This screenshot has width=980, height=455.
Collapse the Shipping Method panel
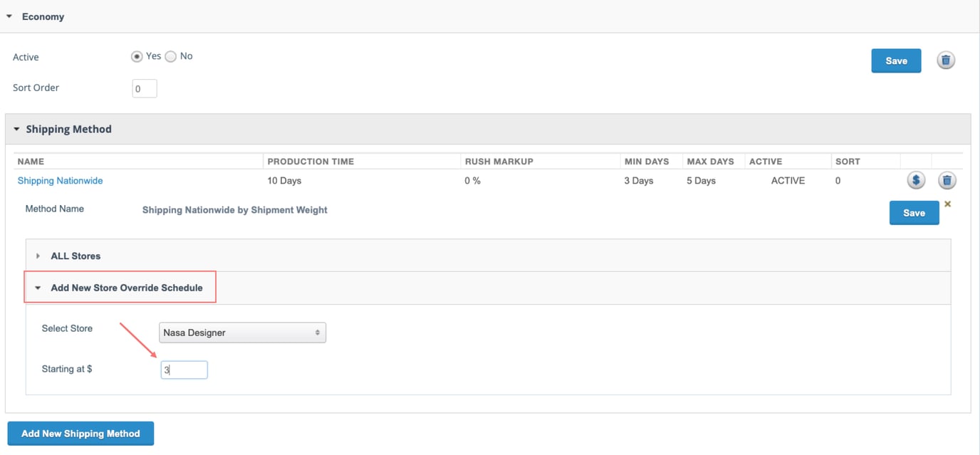[x=17, y=130]
